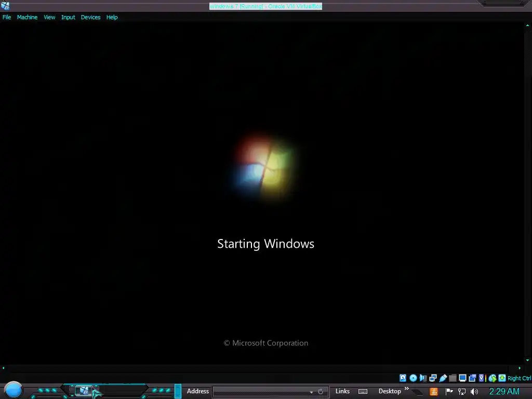
Task: Click the virtualization features V icon
Action: point(482,378)
